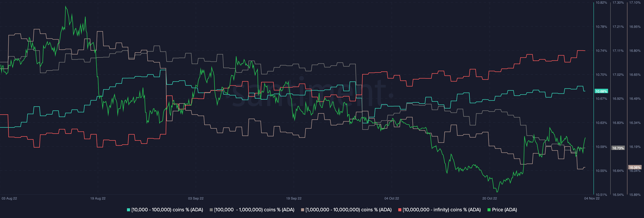Select the 19 Sep 22 date label

[294, 199]
